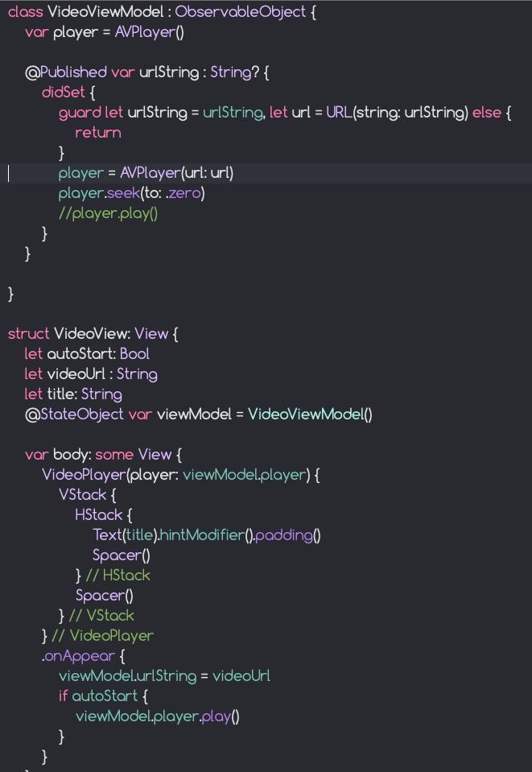Click the 'didSet' keyword
Viewport: 532px width, 772px height.
point(64,92)
